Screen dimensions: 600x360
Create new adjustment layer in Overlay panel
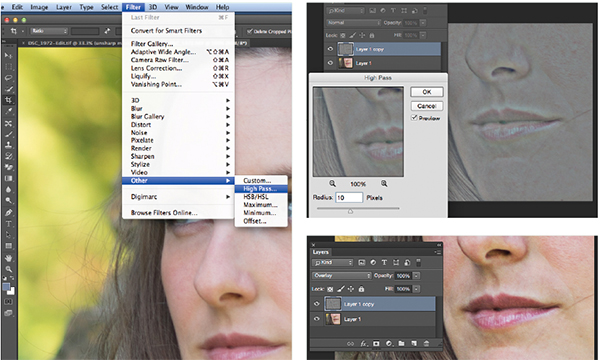click(389, 344)
